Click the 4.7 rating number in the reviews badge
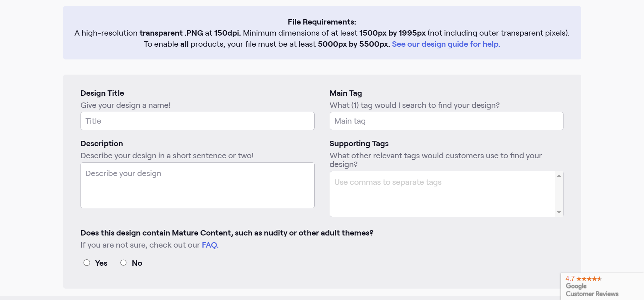Image resolution: width=644 pixels, height=300 pixels. (x=570, y=278)
